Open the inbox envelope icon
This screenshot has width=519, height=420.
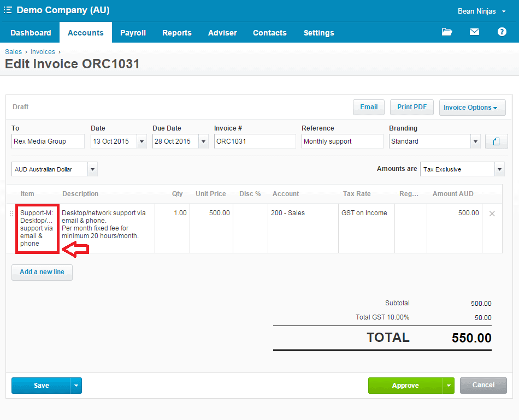pyautogui.click(x=474, y=32)
